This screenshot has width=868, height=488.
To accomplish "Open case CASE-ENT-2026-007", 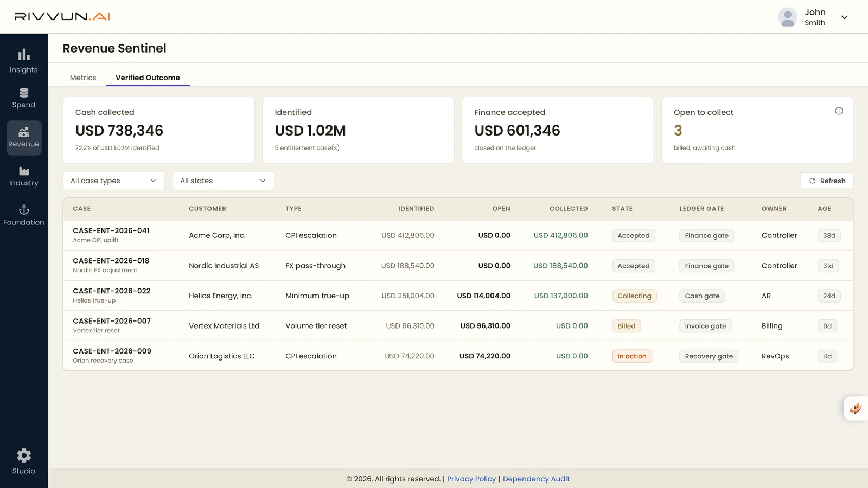I will tap(112, 321).
